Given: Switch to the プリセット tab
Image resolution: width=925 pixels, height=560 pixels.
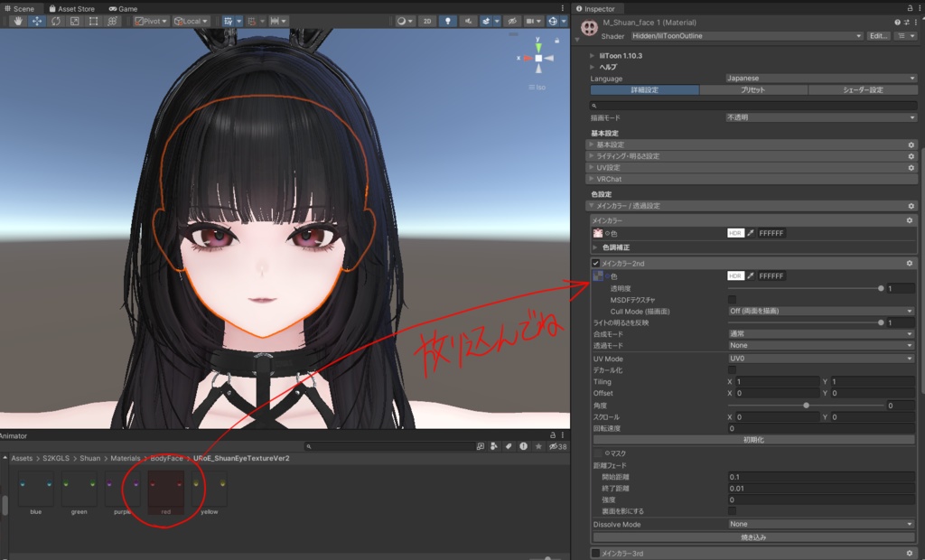Looking at the screenshot, I should point(752,90).
